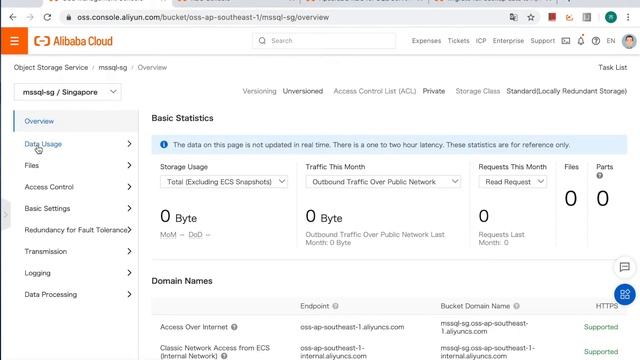Show help for Access Over Internet
The height and width of the screenshot is (360, 640).
pyautogui.click(x=234, y=327)
